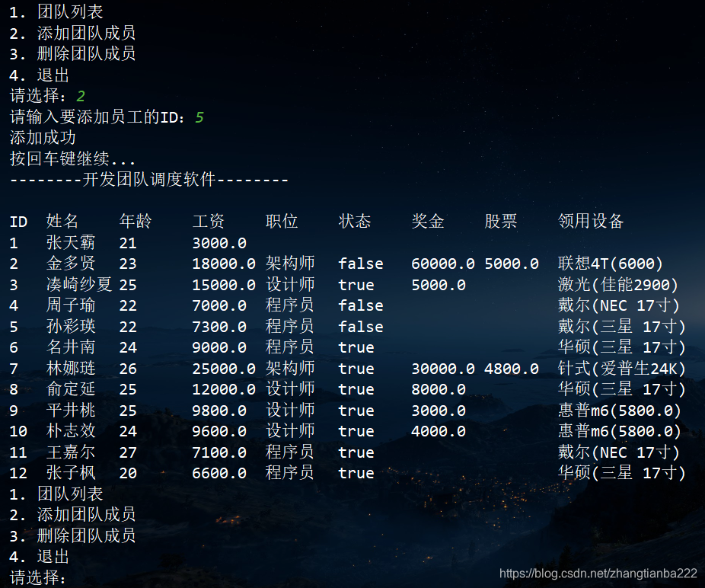Click the 程序员 position in 王嘉尔's row
The width and height of the screenshot is (705, 588).
(x=290, y=452)
